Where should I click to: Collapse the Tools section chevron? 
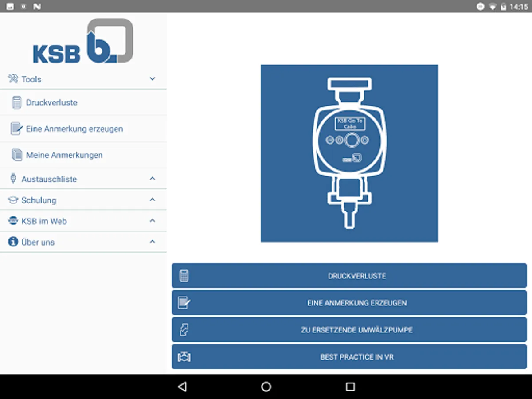click(x=152, y=79)
